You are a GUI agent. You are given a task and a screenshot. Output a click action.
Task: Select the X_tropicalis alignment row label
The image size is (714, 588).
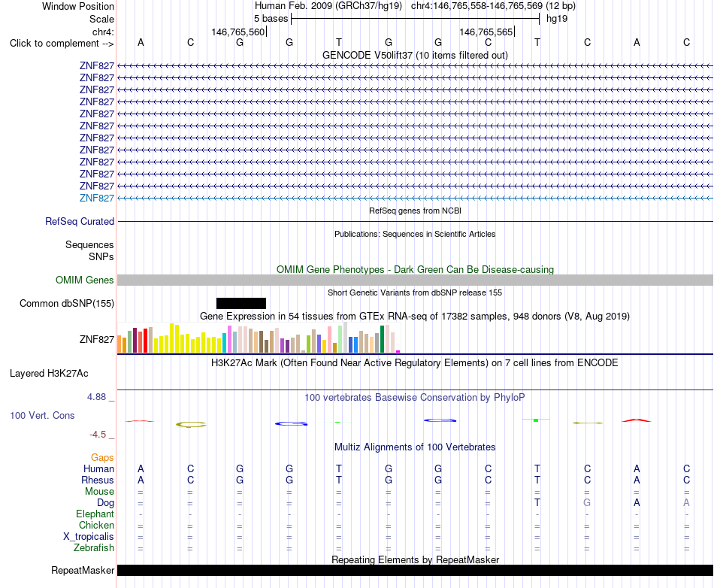tap(89, 537)
